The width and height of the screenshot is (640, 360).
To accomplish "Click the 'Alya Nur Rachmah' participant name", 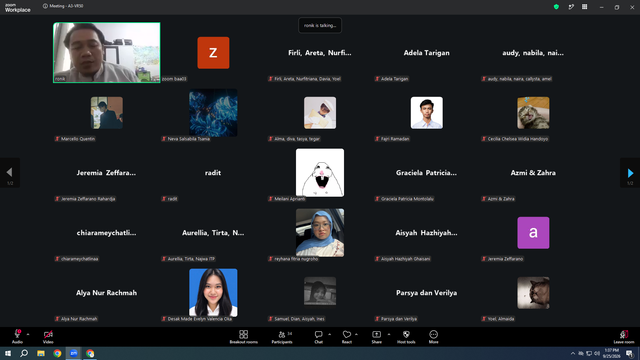I will pos(107,293).
